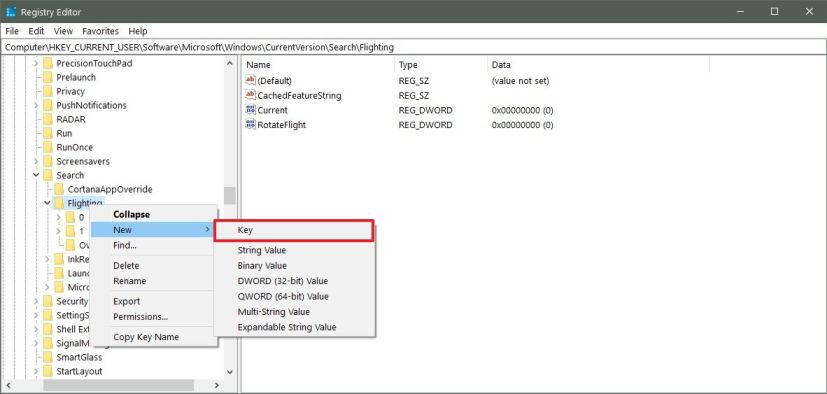Open the File menu
Image resolution: width=827 pixels, height=394 pixels.
coord(12,31)
